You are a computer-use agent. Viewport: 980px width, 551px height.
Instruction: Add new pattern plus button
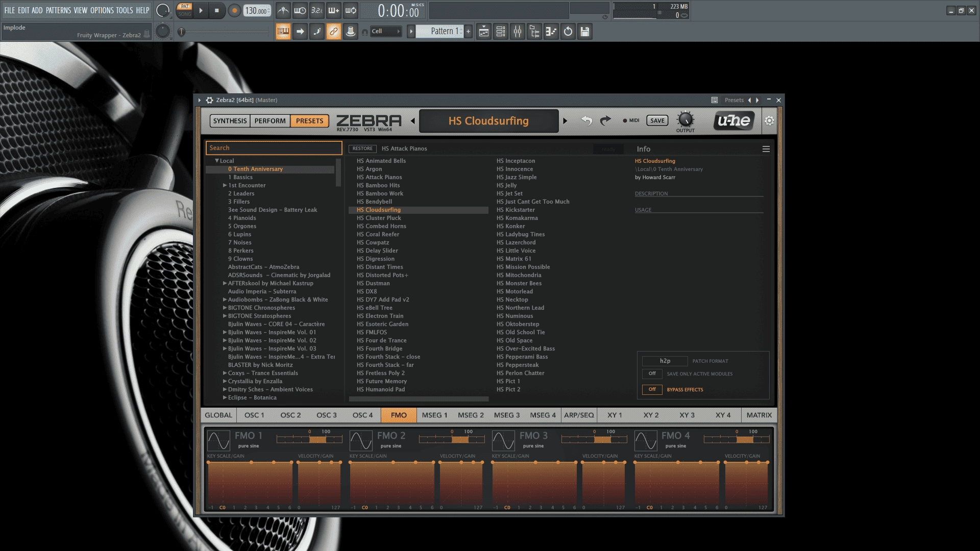pos(468,32)
